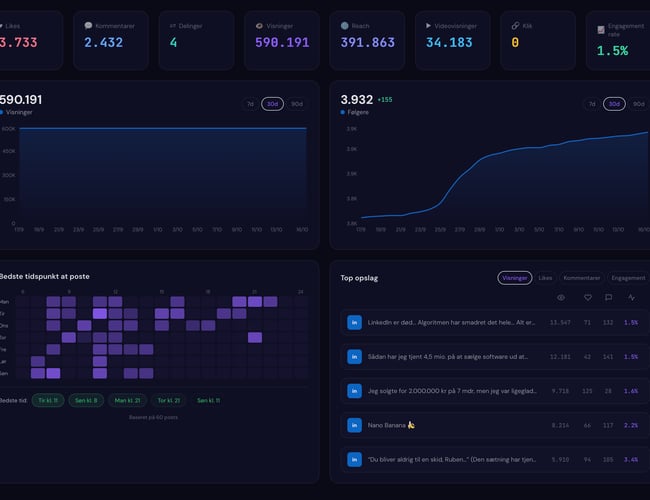Click LinkedIn icon of 'Jeg solgte for 2.000.000' post

tap(354, 391)
